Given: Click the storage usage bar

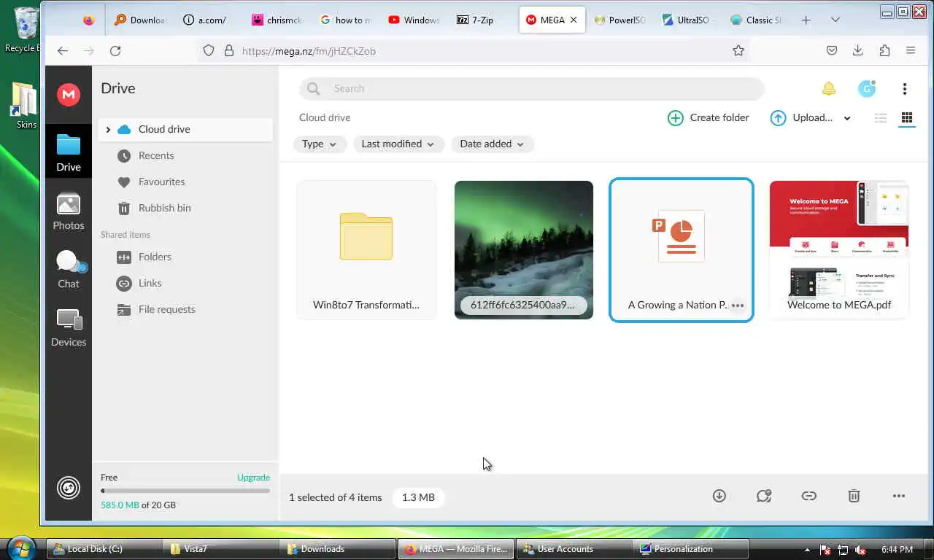Looking at the screenshot, I should point(185,491).
